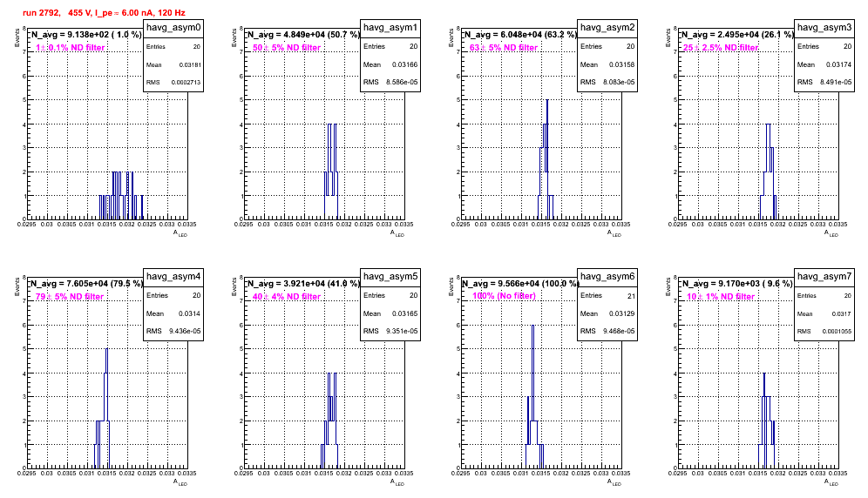The height and width of the screenshot is (498, 868).
Task: Click the 25± 2.5% ND filter label
Action: 721,48
